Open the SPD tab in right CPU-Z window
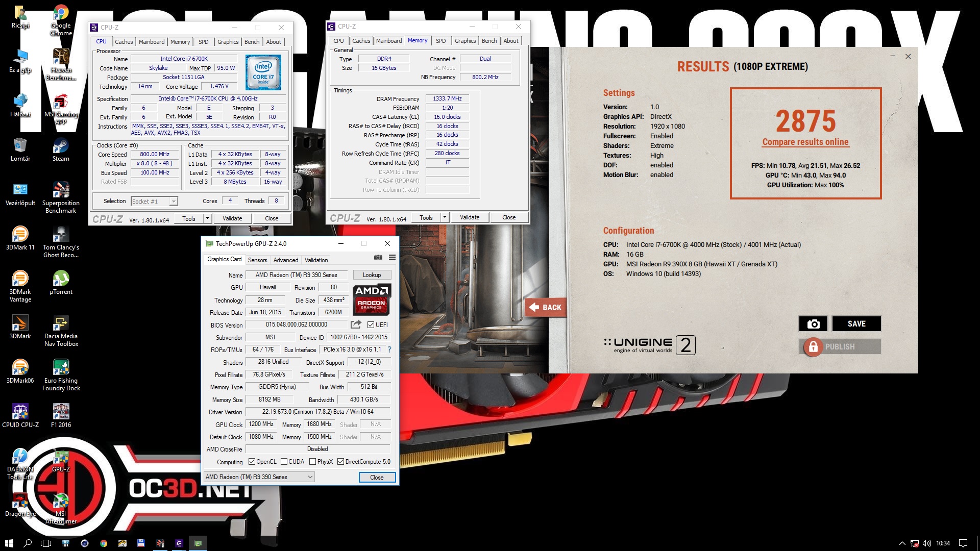Image resolution: width=980 pixels, height=551 pixels. 441,41
